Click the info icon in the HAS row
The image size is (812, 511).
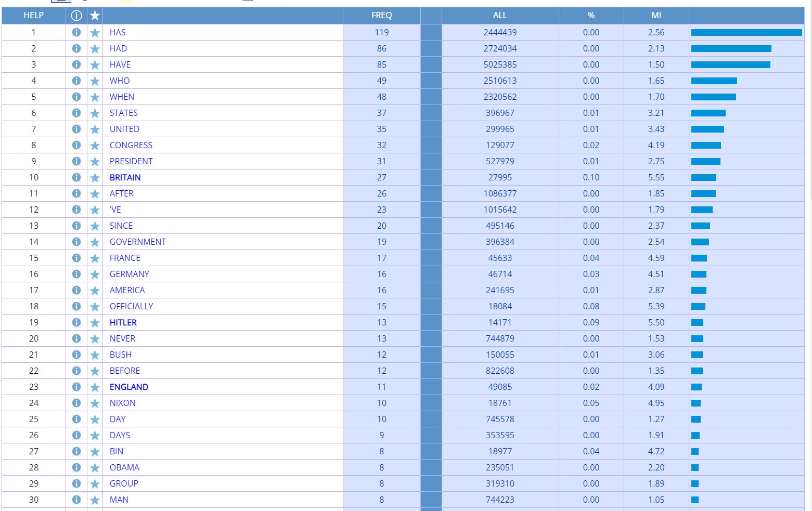tap(76, 32)
